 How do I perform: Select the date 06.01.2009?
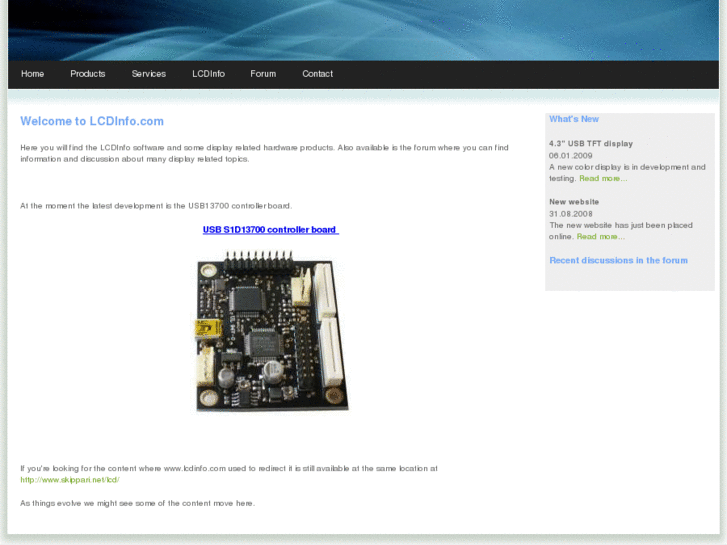coord(571,156)
